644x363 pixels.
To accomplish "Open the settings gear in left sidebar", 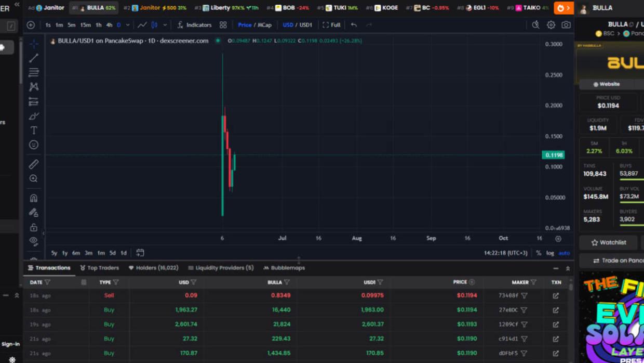I will (x=12, y=359).
